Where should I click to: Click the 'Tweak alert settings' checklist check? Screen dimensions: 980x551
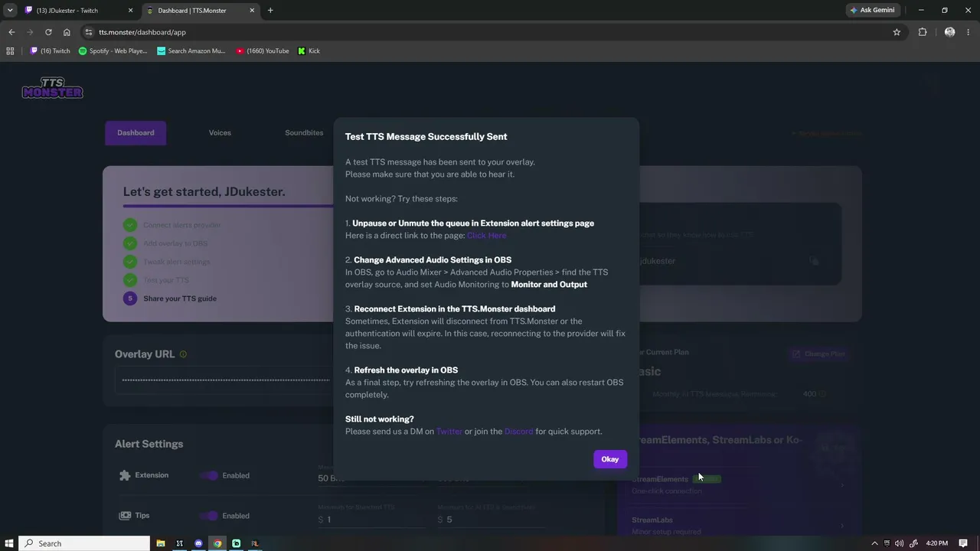click(x=130, y=262)
